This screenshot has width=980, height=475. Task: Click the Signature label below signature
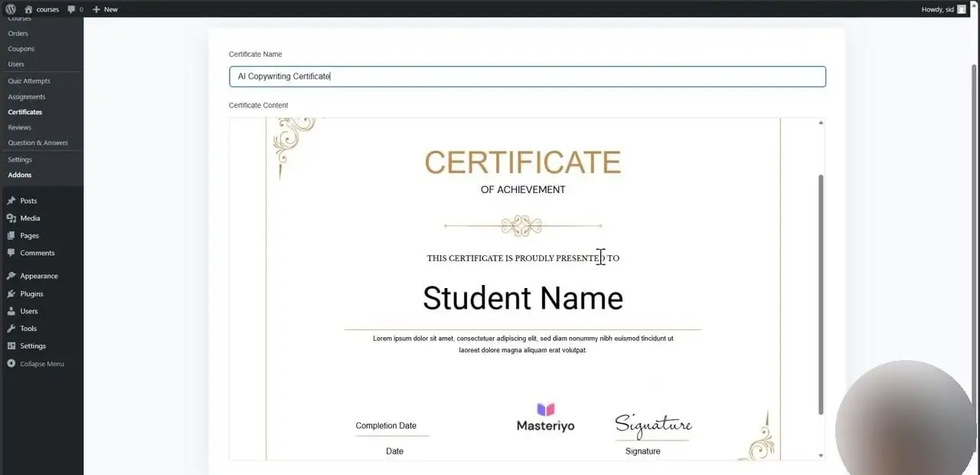pos(642,451)
